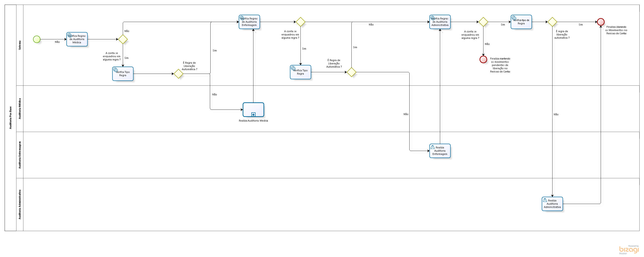Select the gateway labeled É regra de liberação automatica
Viewport: 644px width, 257px height.
552,22
